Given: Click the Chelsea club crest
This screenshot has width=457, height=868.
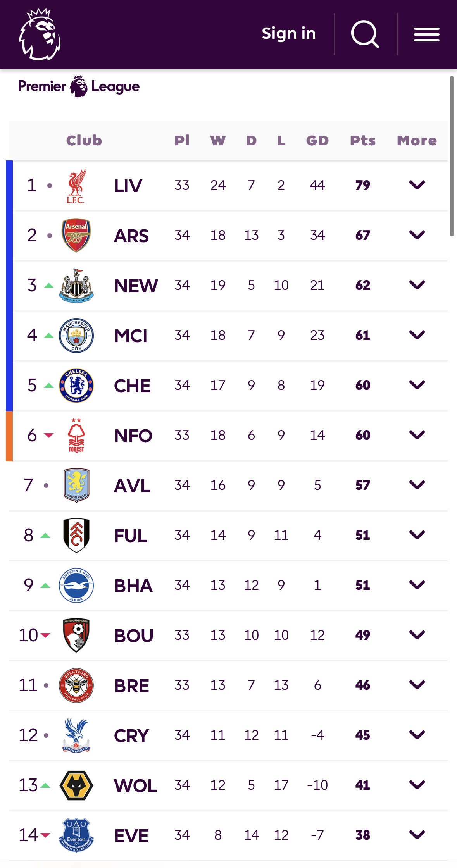Looking at the screenshot, I should coord(76,386).
